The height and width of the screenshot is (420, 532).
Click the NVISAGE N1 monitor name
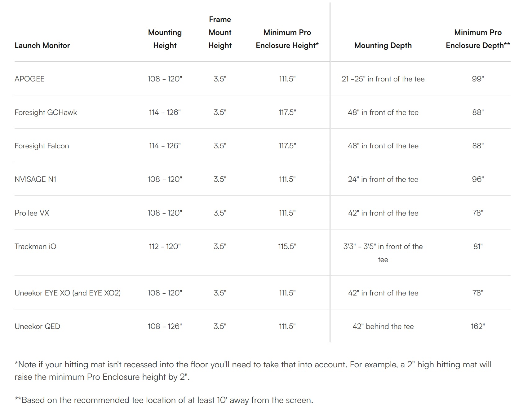pos(35,179)
